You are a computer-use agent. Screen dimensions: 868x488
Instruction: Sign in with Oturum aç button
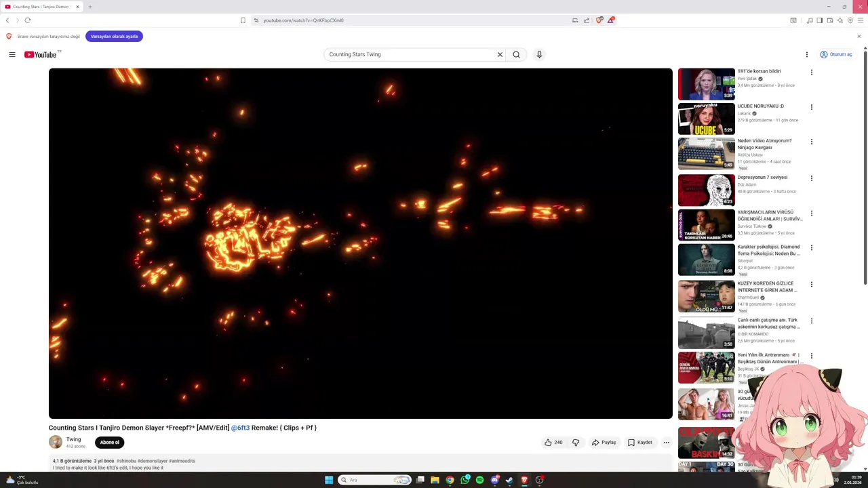click(x=836, y=54)
